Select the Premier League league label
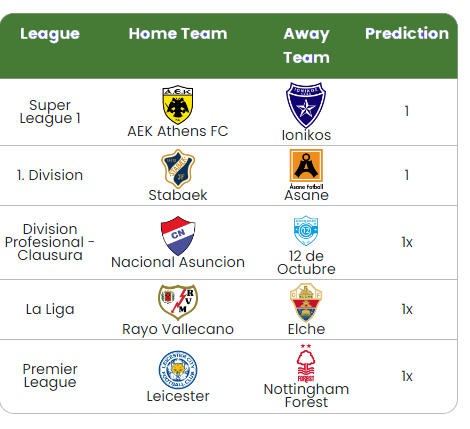 click(x=50, y=376)
